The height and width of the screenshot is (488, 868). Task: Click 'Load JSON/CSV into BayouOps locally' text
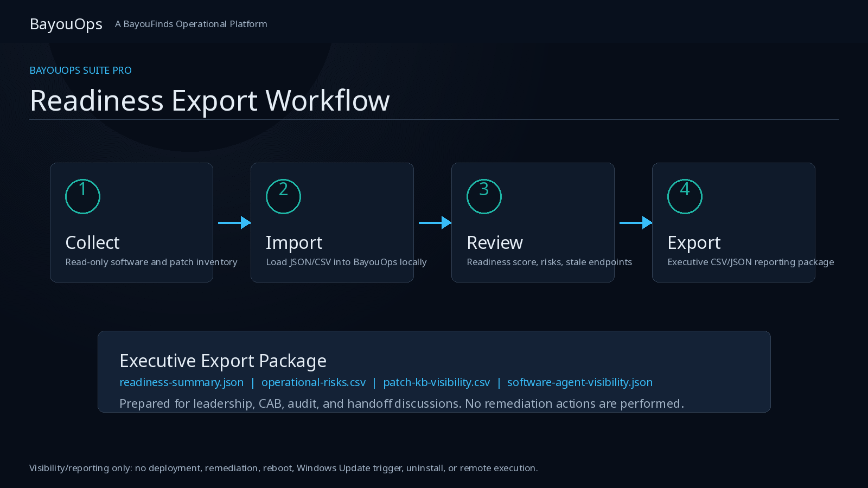click(346, 262)
